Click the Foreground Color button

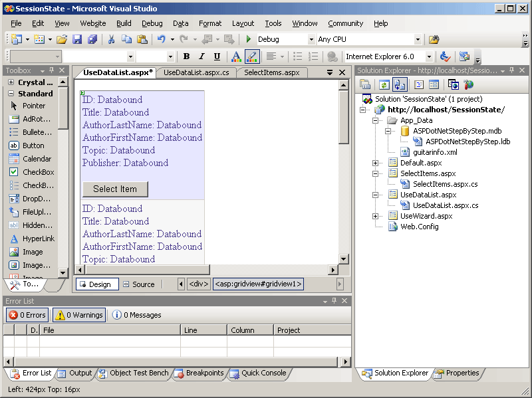[x=235, y=56]
